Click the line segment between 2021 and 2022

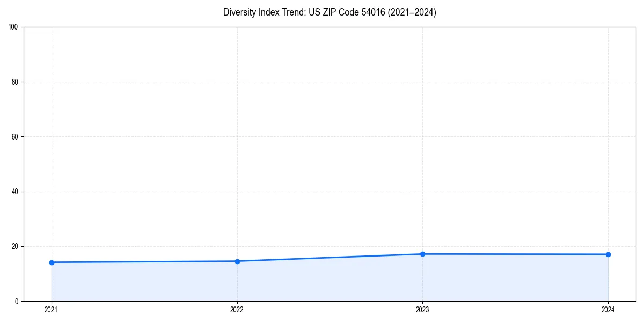pyautogui.click(x=145, y=261)
